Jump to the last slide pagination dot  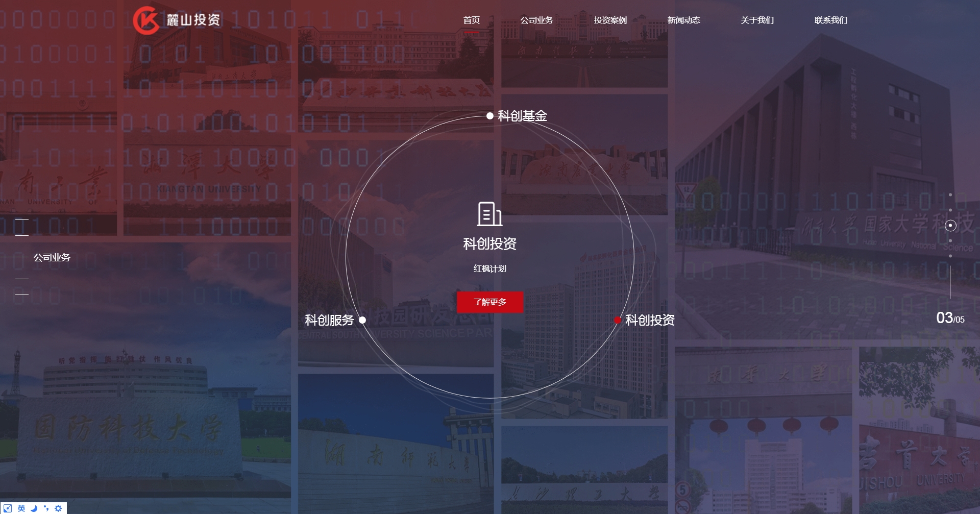click(950, 256)
